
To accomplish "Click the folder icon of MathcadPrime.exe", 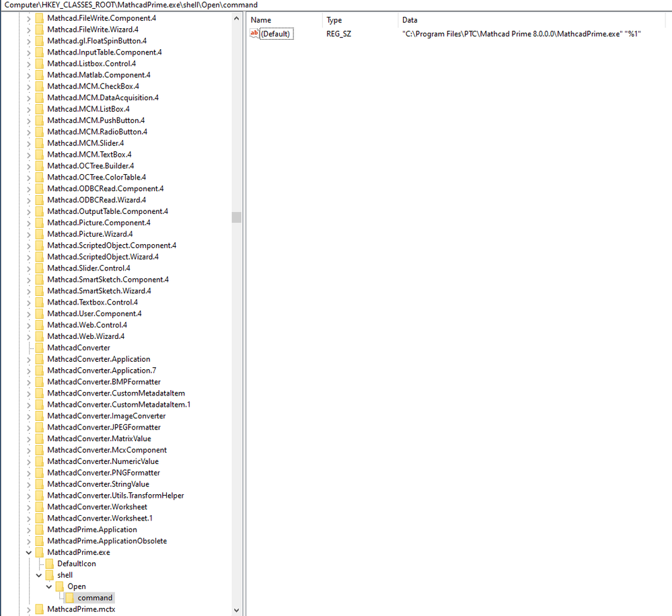I will coord(40,552).
